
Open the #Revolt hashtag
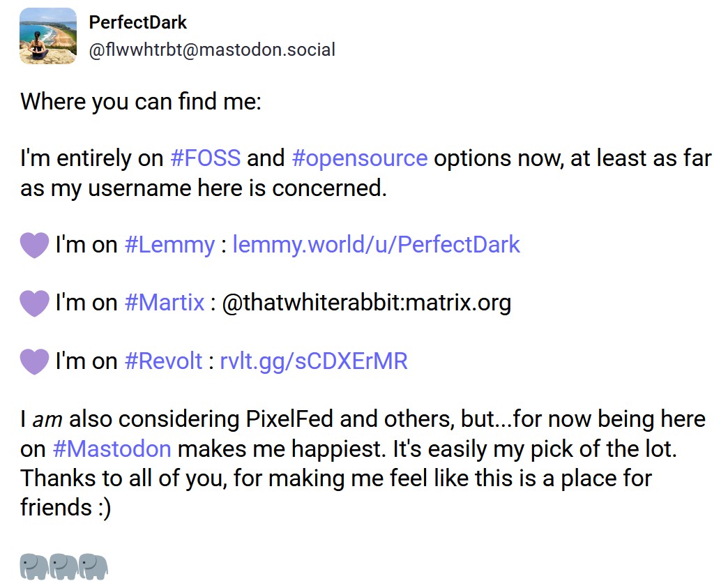click(x=163, y=361)
